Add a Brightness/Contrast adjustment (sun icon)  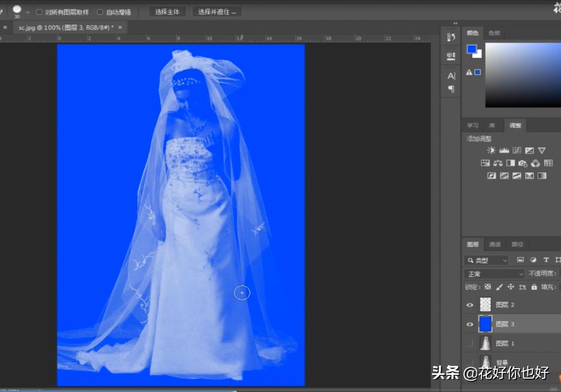[x=491, y=151]
